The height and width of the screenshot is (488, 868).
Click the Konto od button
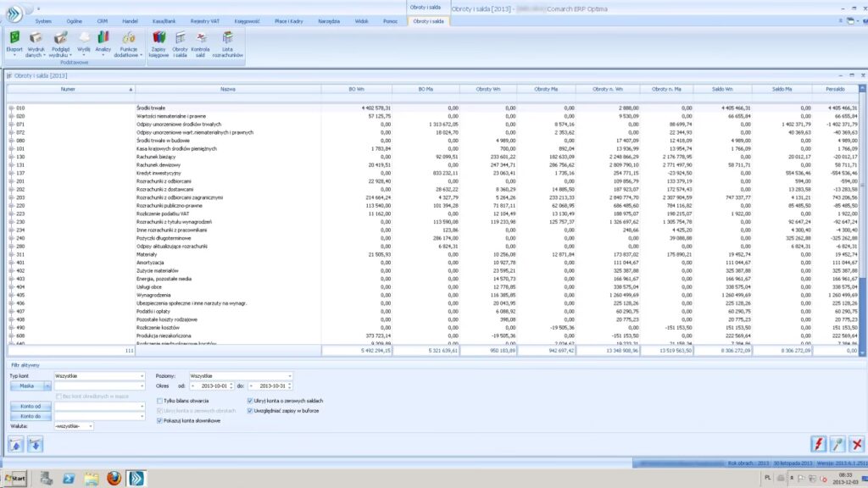tap(30, 407)
